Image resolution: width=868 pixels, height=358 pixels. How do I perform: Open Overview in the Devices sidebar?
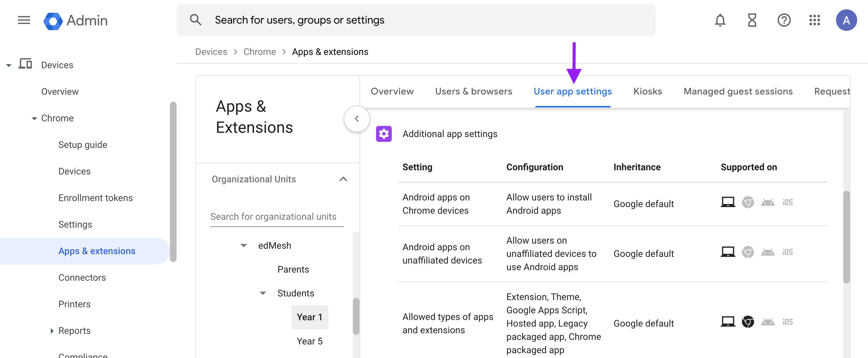tap(60, 92)
